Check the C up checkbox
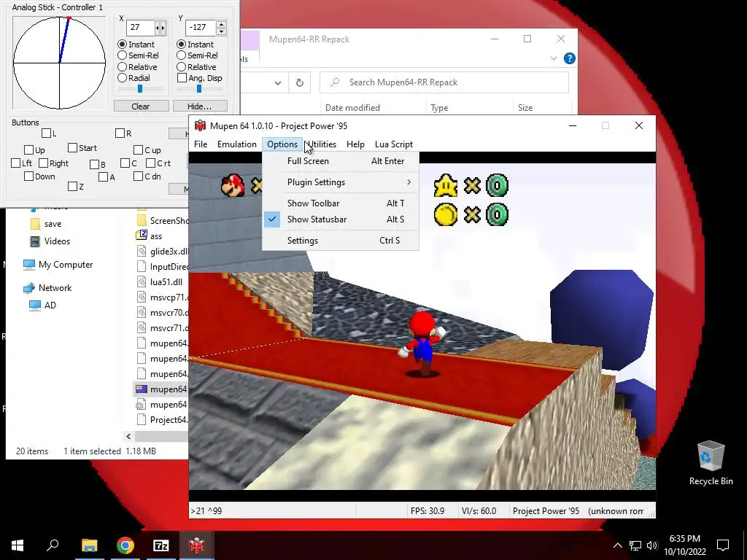This screenshot has width=747, height=560. 138,150
